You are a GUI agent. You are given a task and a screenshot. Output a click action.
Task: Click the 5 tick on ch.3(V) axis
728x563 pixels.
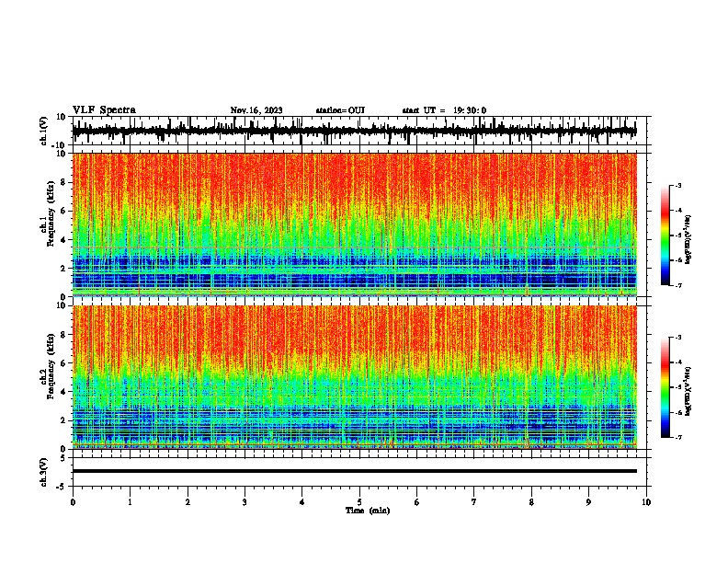coord(64,458)
